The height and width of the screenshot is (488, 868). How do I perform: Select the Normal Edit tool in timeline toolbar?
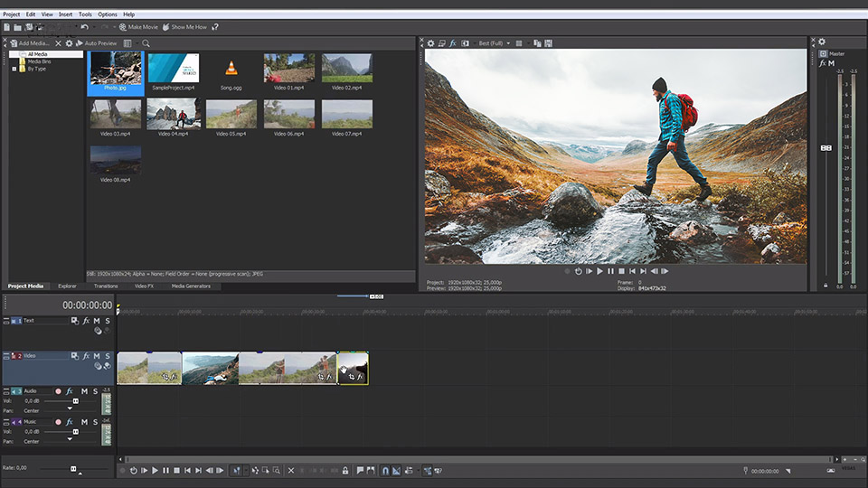[236, 471]
